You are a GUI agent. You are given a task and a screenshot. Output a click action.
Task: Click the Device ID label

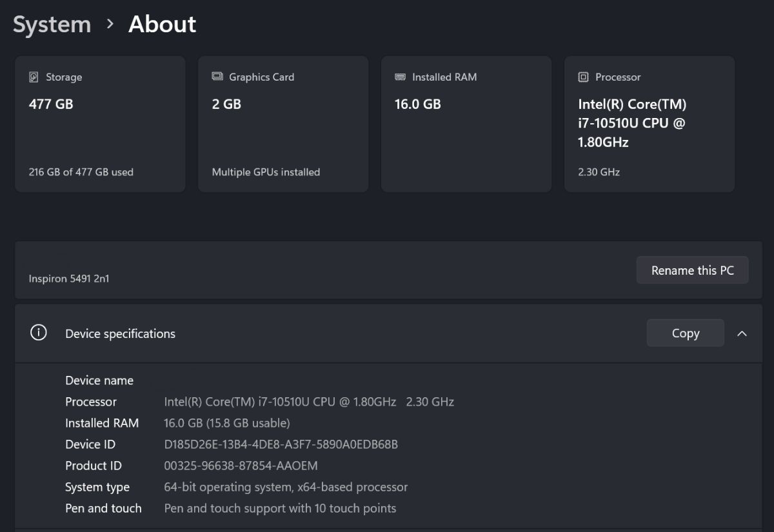click(90, 444)
